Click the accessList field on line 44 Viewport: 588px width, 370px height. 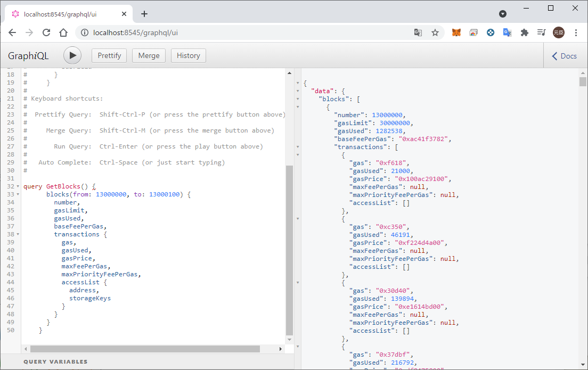80,282
